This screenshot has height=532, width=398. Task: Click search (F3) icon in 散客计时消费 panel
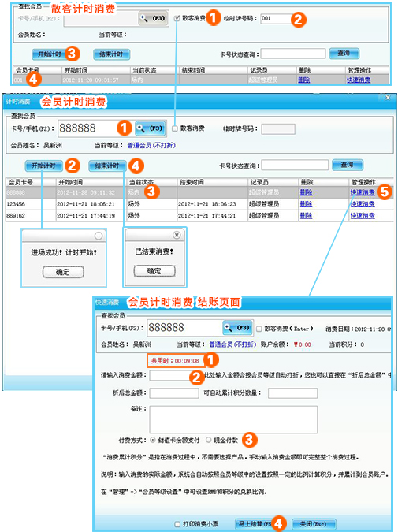[x=153, y=18]
